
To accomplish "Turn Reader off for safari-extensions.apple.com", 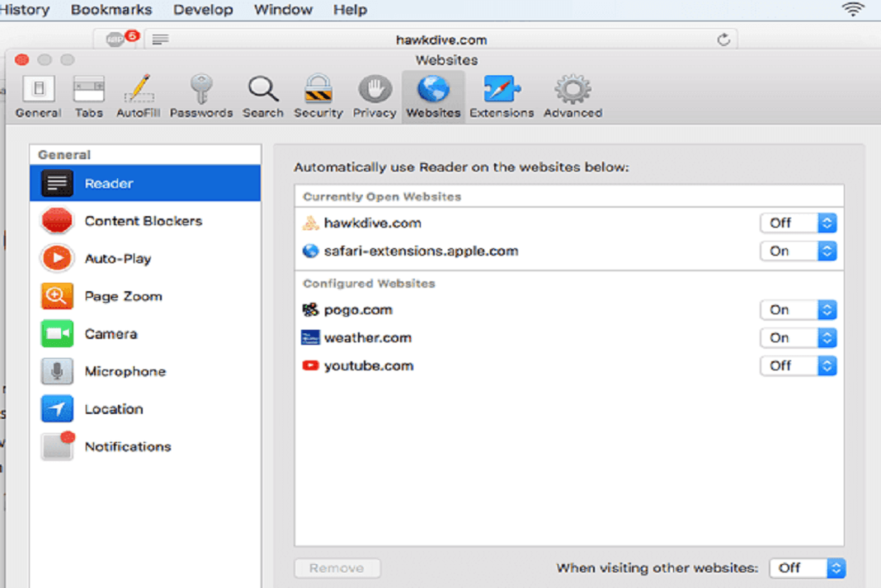I will (x=799, y=251).
